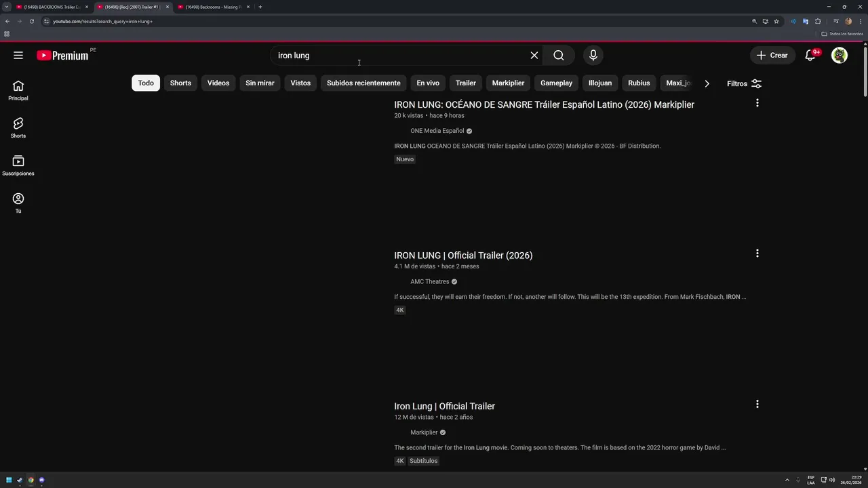
Task: Select the Todo filter chip
Action: click(146, 83)
